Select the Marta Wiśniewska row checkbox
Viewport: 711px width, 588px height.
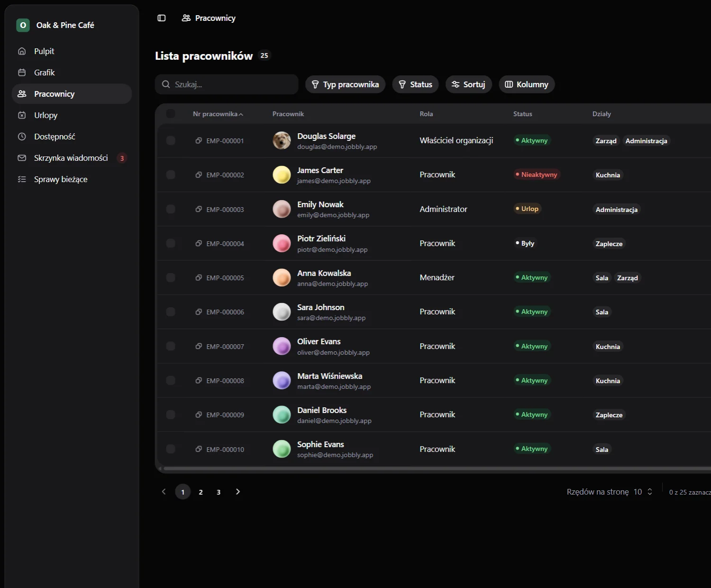point(171,380)
